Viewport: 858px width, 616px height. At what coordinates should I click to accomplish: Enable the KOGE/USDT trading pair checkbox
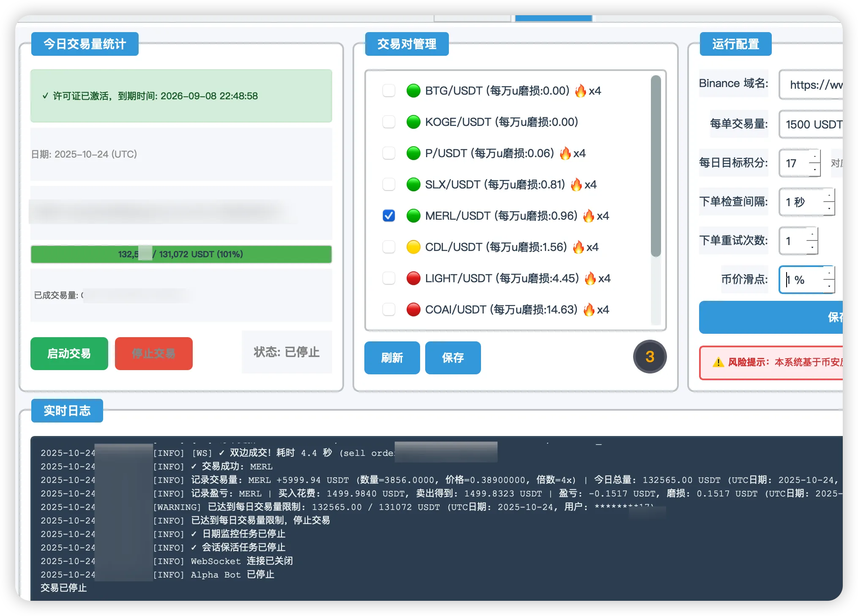pos(389,122)
